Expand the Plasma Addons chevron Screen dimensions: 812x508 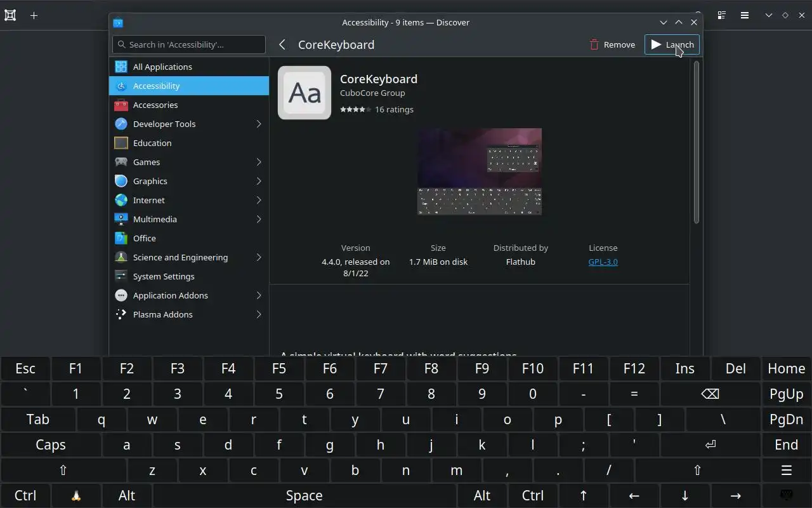[259, 314]
